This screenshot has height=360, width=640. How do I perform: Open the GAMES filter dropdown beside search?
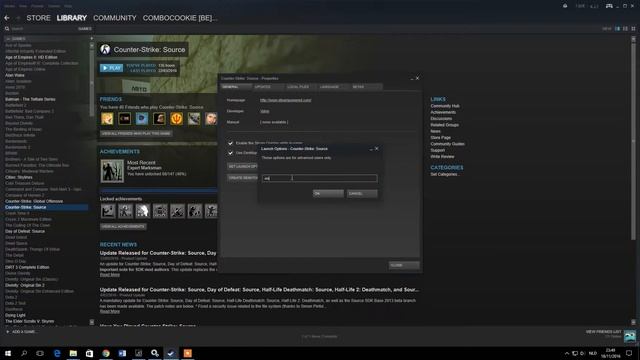coord(85,29)
